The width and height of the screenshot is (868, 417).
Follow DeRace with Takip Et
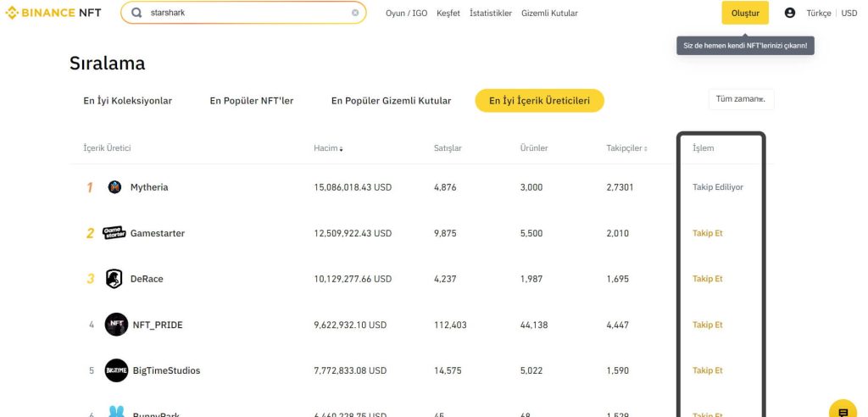point(708,279)
